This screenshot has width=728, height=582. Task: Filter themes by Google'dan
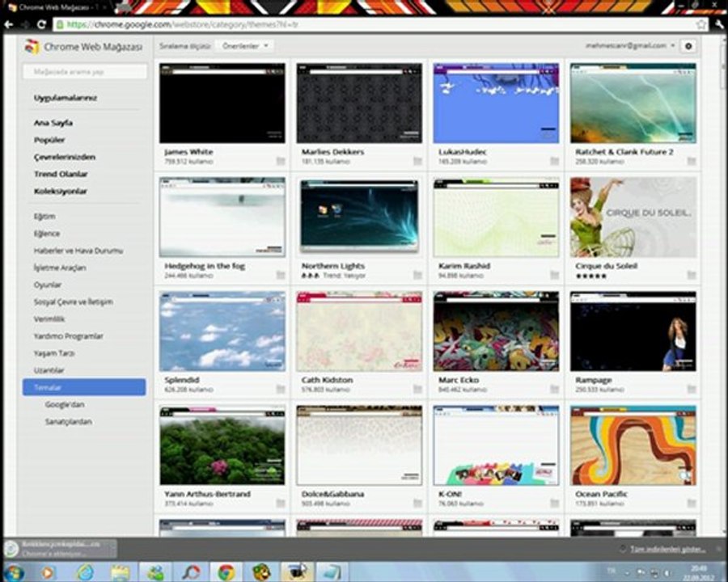[x=65, y=405]
